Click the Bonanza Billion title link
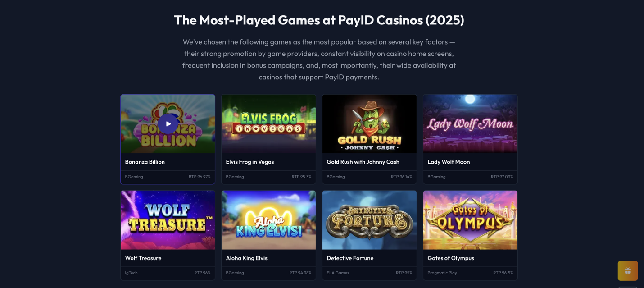Viewport: 644px width, 288px height. pos(145,161)
